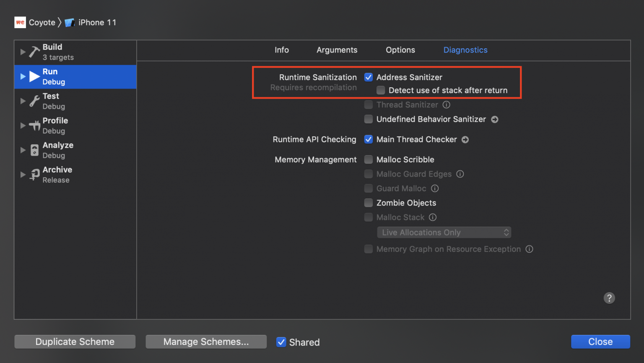Select the Build scheme hammer icon

coord(34,52)
